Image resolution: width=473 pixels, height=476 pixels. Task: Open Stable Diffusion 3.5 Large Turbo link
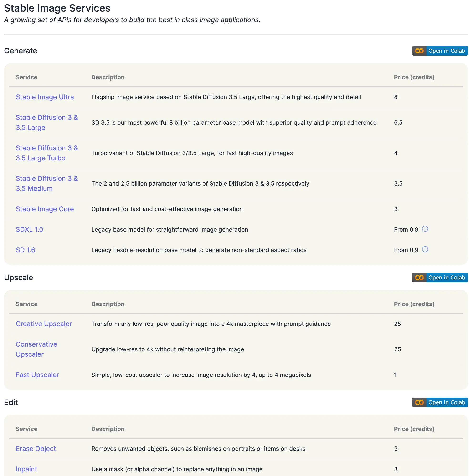point(47,153)
